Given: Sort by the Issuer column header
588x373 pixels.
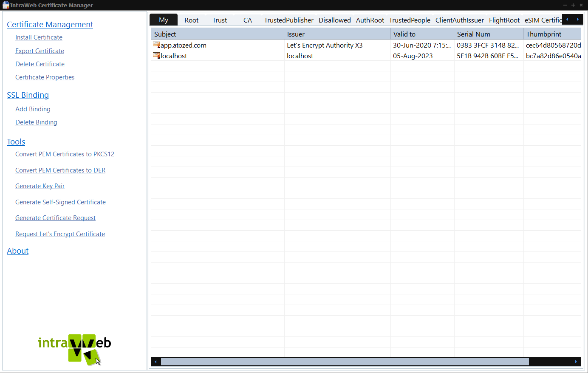Looking at the screenshot, I should click(x=337, y=34).
